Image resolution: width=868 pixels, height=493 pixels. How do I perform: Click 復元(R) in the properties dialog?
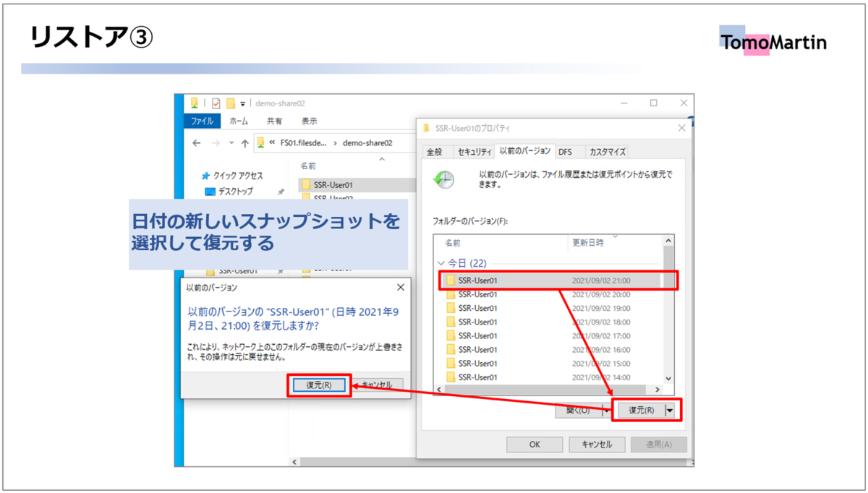point(640,411)
